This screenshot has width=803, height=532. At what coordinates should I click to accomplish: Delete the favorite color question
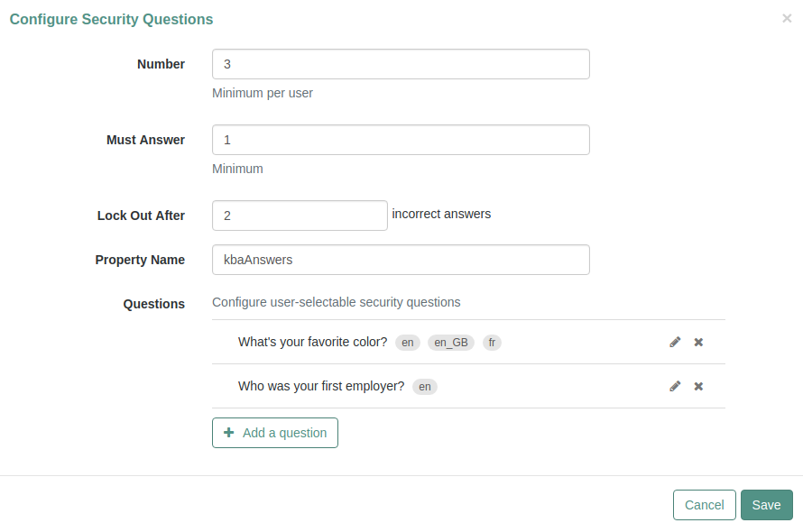tap(698, 342)
